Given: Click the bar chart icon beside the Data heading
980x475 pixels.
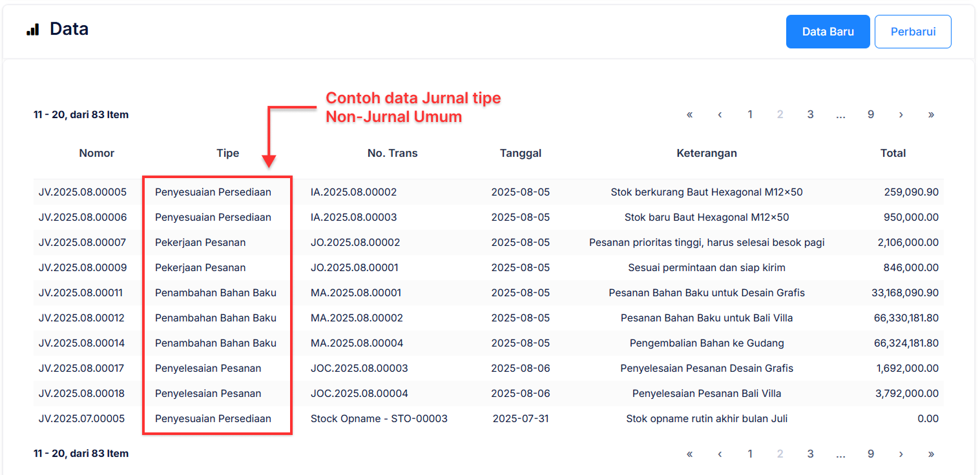Looking at the screenshot, I should click(32, 28).
